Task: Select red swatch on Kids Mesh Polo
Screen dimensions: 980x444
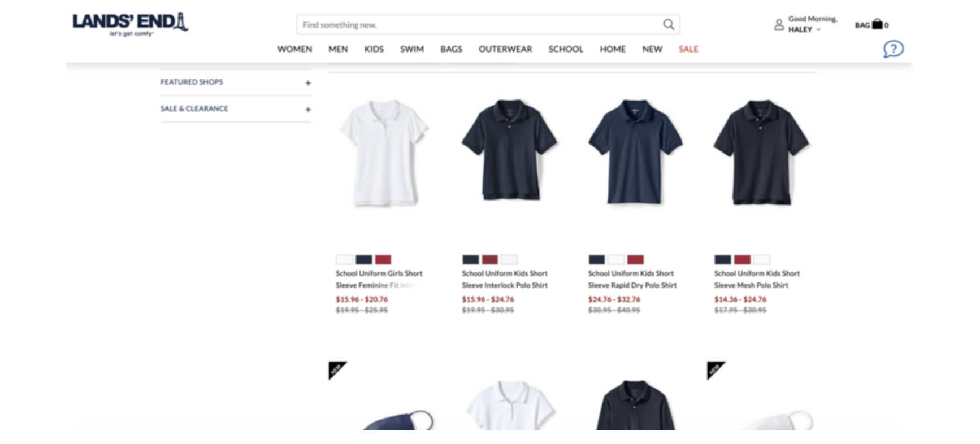Action: pyautogui.click(x=742, y=259)
